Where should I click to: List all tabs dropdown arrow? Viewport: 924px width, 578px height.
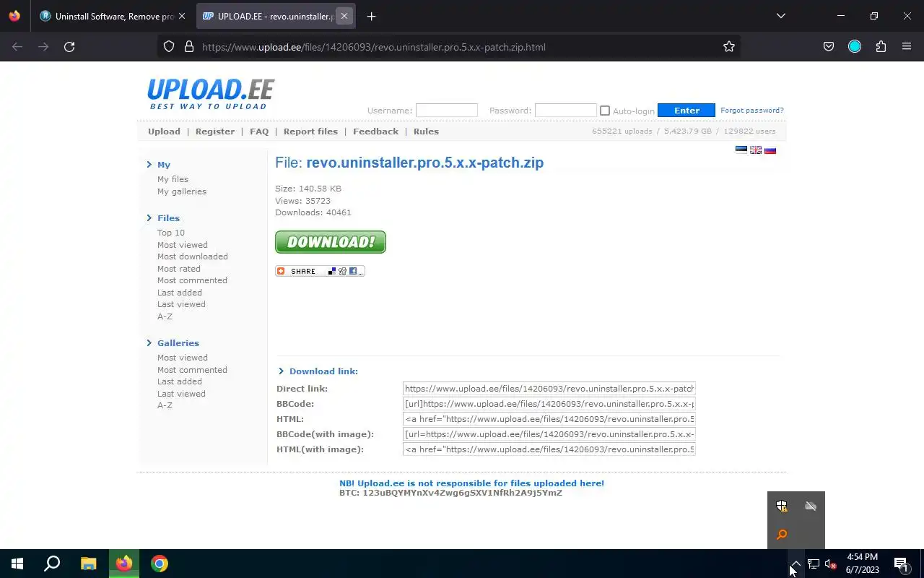tap(781, 16)
